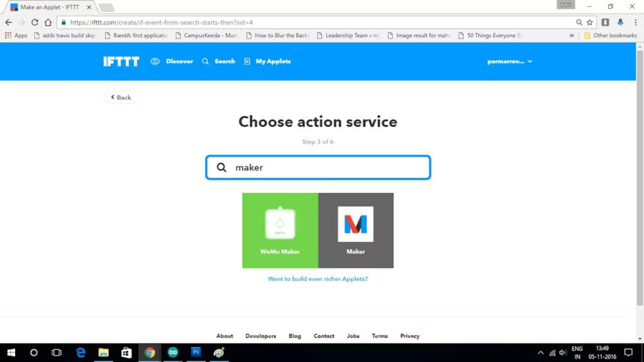Expand hidden bookmarks with double chevron
Viewport: 644px width, 362px height.
[x=571, y=36]
